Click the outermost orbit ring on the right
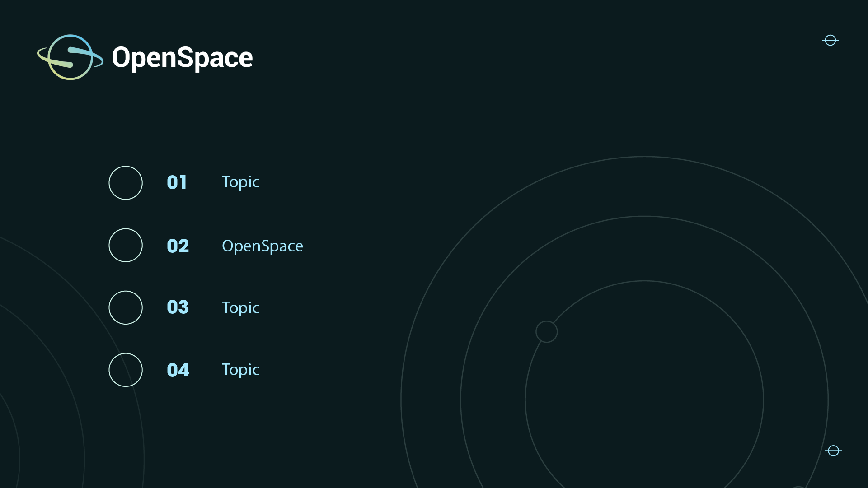This screenshot has width=868, height=488. pos(644,157)
